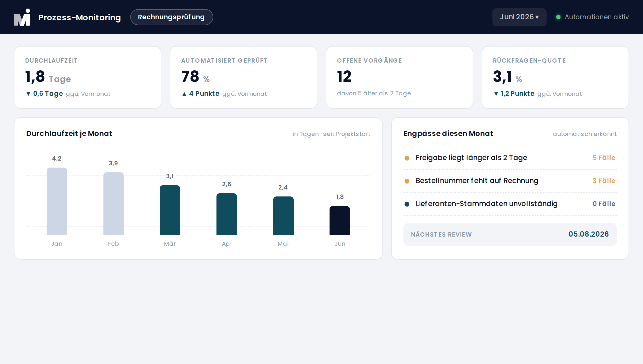Image resolution: width=643 pixels, height=364 pixels.
Task: Click the down arrow beside 0,6 Tage
Action: click(28, 94)
